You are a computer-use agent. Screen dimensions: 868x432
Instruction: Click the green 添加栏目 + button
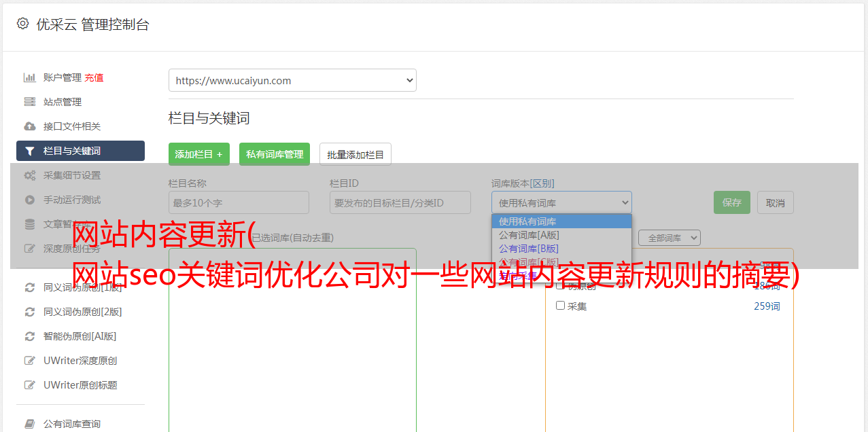199,154
